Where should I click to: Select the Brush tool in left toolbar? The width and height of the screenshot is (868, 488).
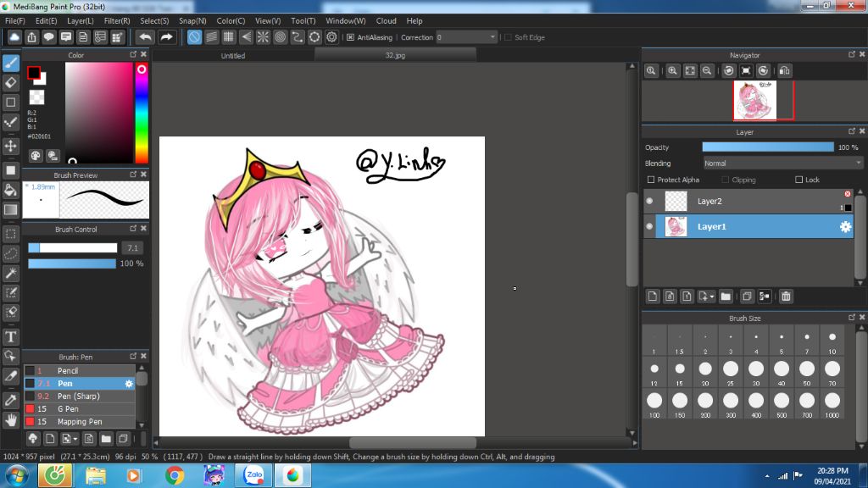(11, 63)
